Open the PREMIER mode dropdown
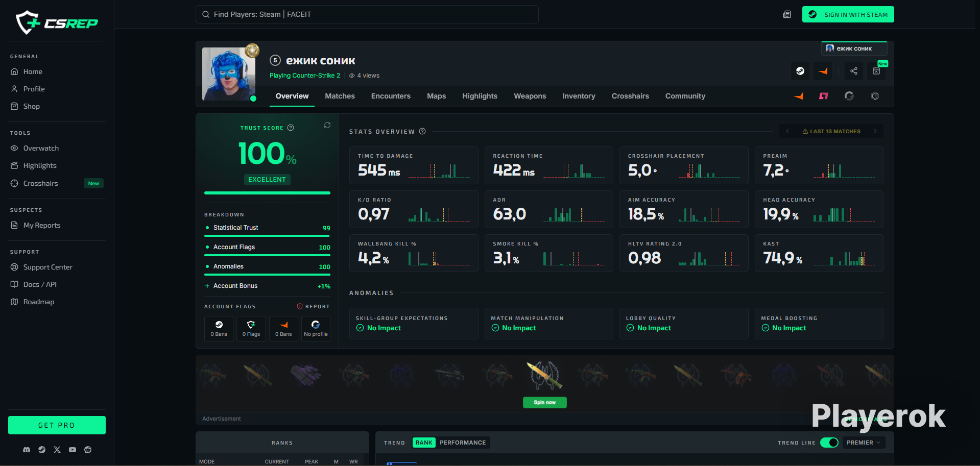The width and height of the screenshot is (980, 466). (x=863, y=443)
